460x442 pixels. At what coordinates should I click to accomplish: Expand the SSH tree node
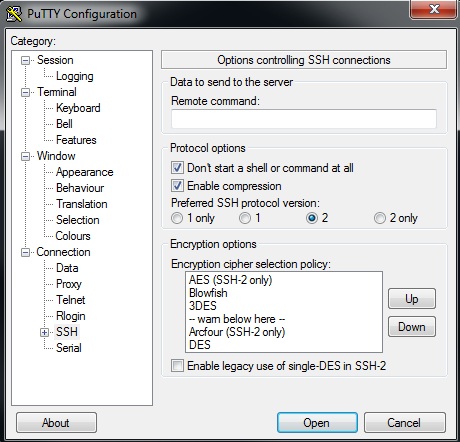[44, 332]
